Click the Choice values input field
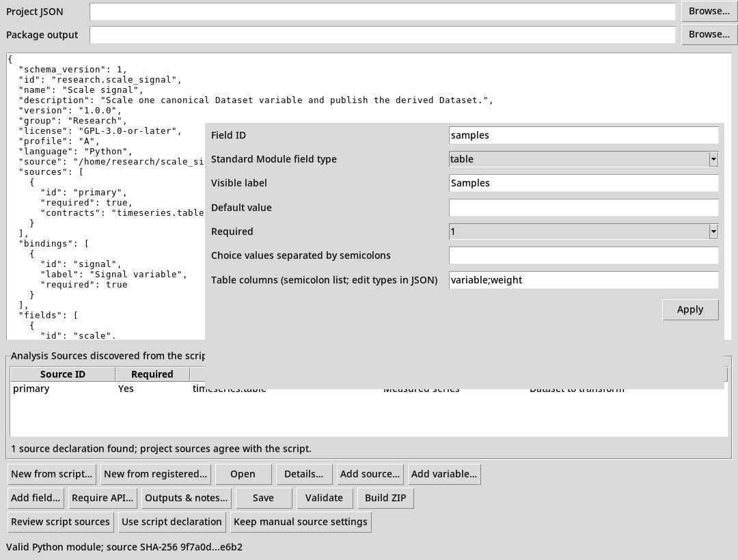 pos(584,256)
